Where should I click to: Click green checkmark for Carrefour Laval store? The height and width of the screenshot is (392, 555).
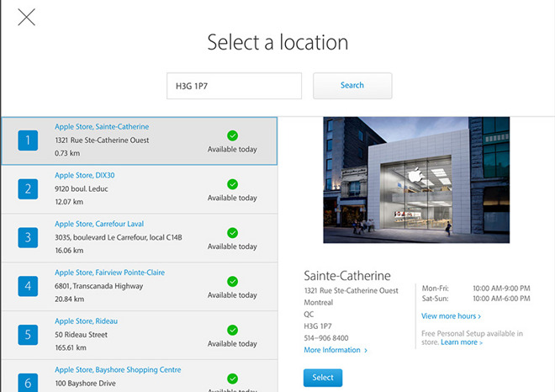pyautogui.click(x=233, y=233)
